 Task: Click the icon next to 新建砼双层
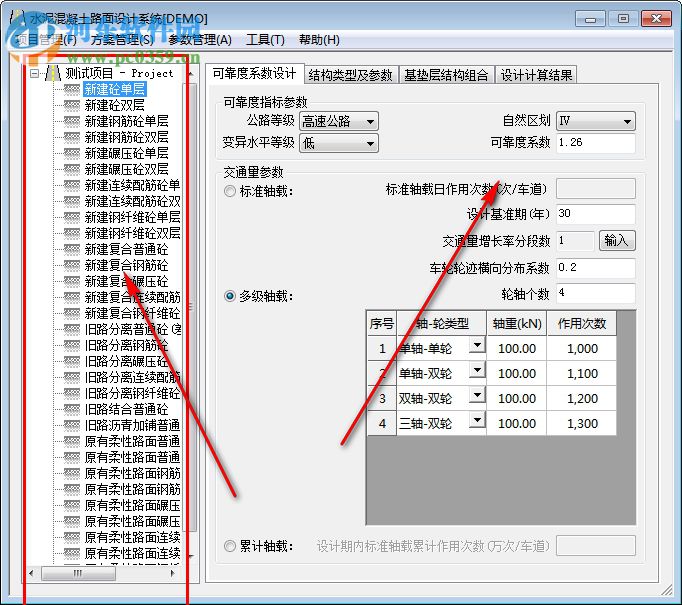pos(72,105)
